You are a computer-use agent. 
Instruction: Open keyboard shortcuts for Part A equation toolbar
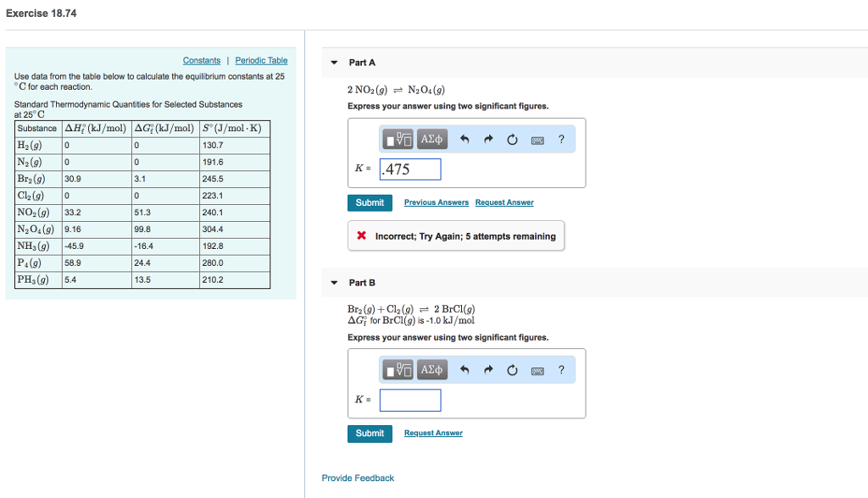click(537, 139)
